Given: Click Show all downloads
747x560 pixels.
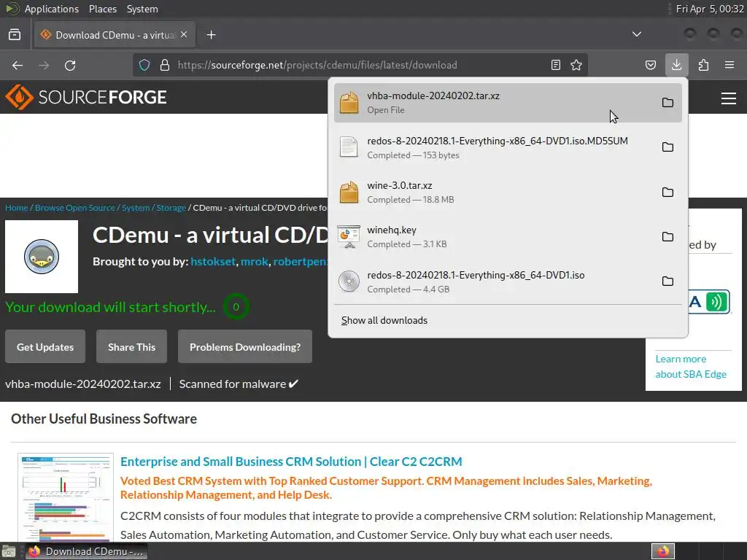Looking at the screenshot, I should 384,321.
